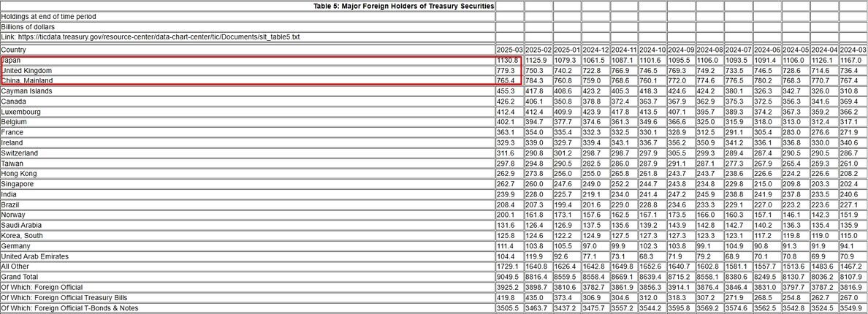Screen dimensions: 868x314
Task: Click the 'China, Mainland' country cell
Action: pos(248,81)
